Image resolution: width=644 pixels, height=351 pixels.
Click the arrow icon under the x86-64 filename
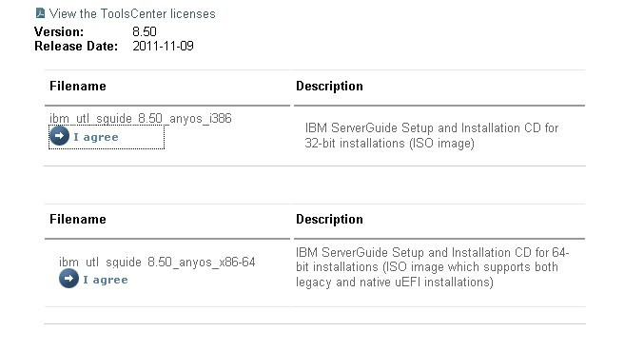point(68,279)
